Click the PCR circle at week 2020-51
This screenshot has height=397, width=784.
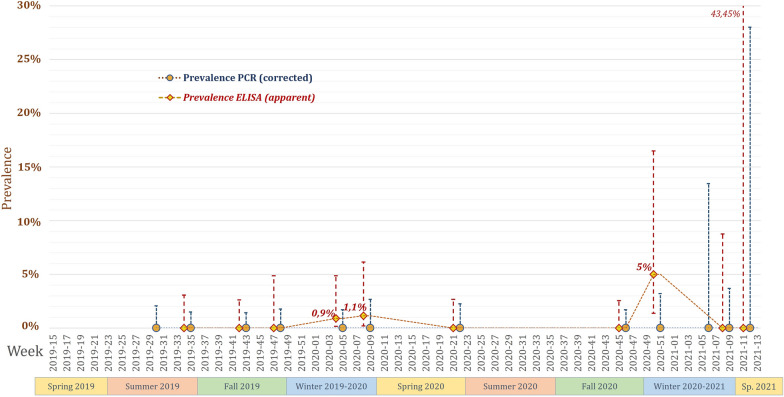point(660,328)
